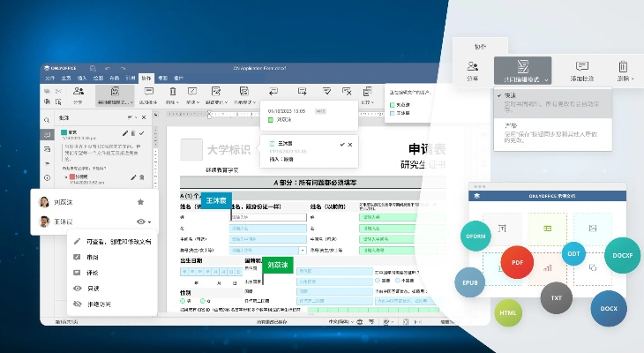
Task: Click the gray TXT format bubble
Action: (x=558, y=299)
